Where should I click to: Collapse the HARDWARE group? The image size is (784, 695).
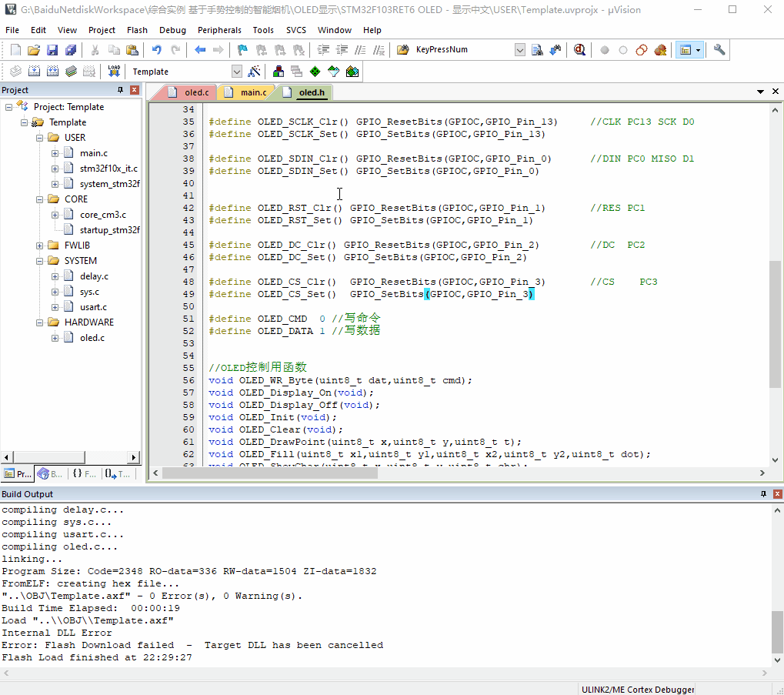coord(39,322)
